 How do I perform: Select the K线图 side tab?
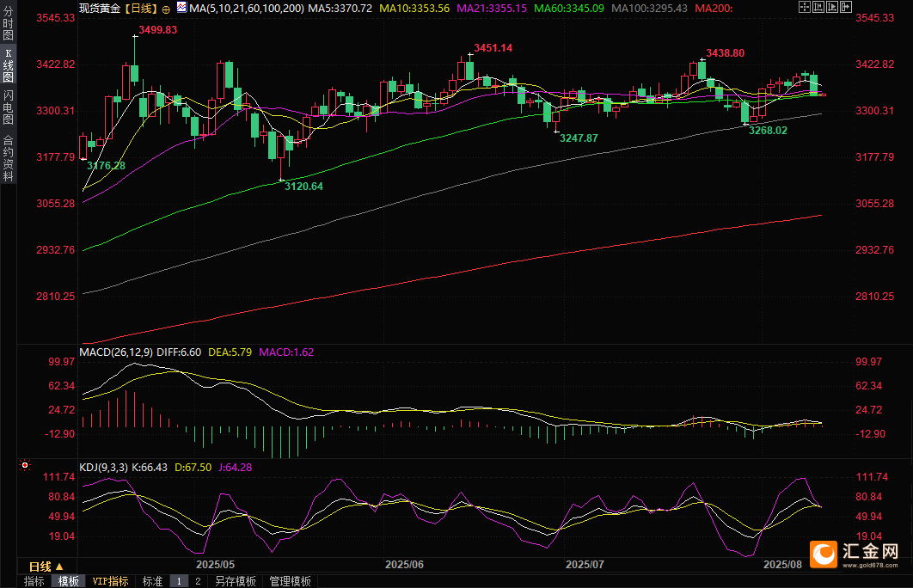tap(8, 65)
